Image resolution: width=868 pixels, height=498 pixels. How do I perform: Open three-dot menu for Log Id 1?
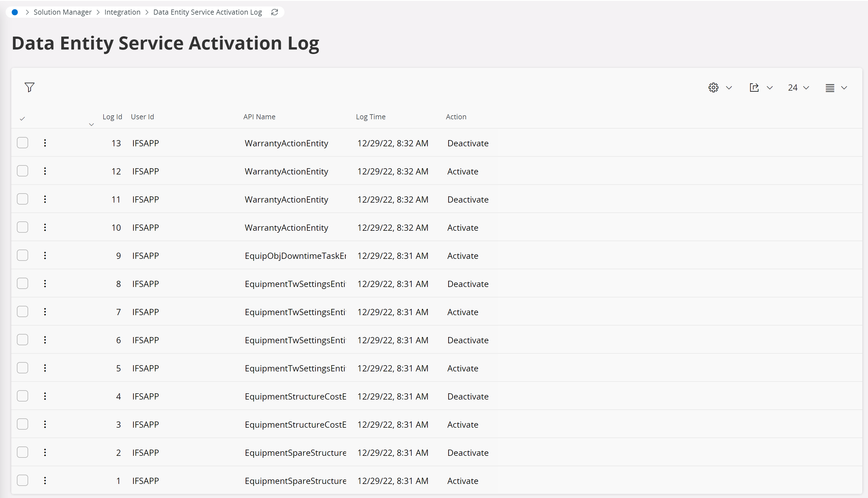[45, 481]
